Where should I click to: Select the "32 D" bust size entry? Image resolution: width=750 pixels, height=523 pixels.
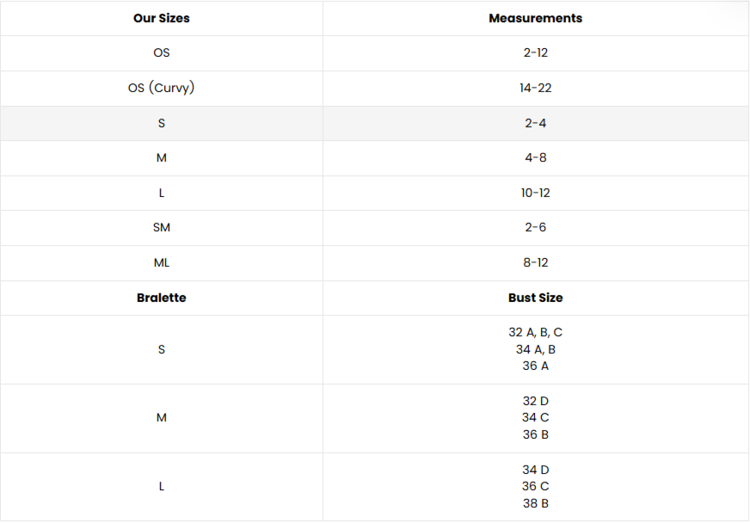(535, 401)
